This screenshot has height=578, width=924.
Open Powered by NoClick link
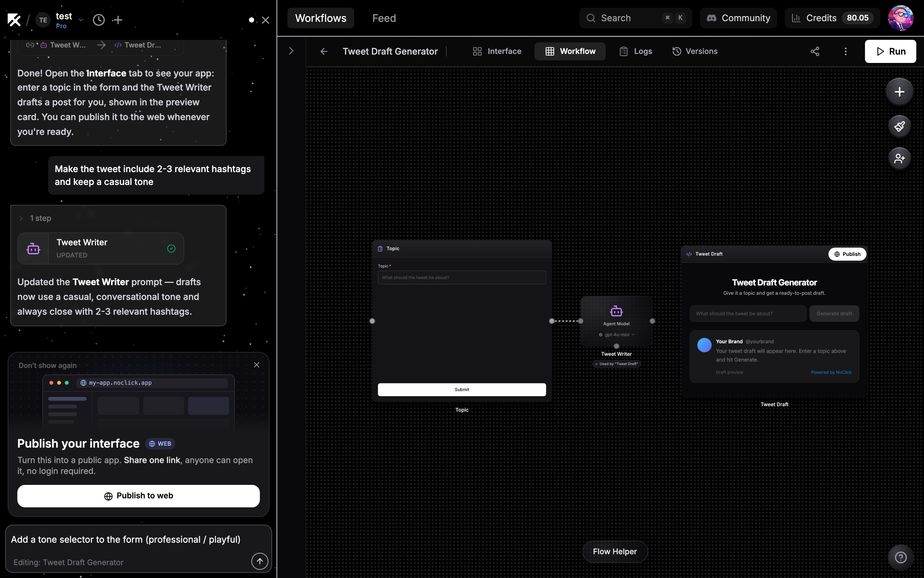tap(831, 372)
